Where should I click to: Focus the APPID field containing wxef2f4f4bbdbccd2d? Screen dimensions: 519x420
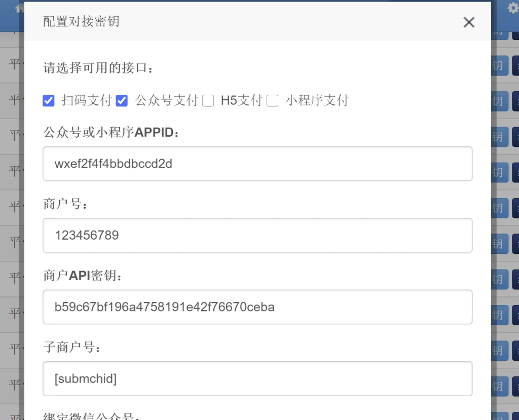(257, 164)
